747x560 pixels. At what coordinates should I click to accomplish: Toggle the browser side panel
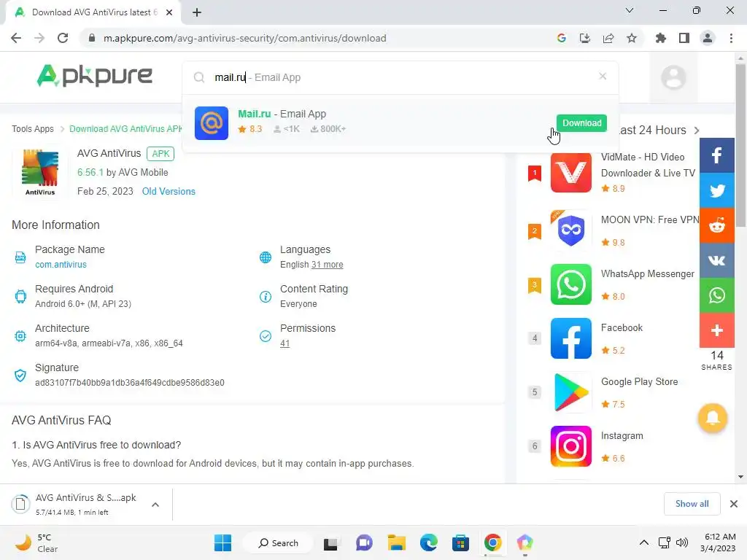point(684,38)
